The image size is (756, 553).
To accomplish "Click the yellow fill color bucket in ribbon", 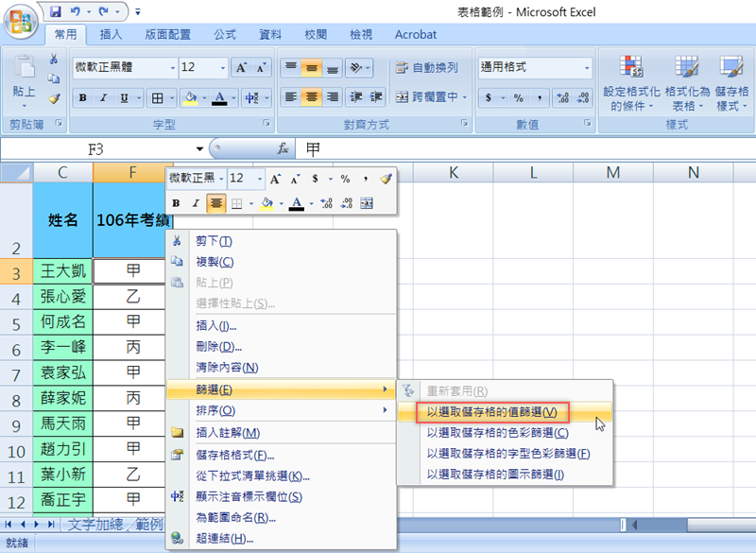I will [190, 97].
